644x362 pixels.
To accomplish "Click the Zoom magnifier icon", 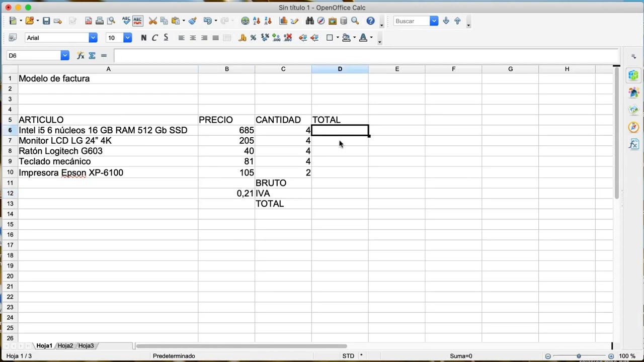I will point(355,21).
